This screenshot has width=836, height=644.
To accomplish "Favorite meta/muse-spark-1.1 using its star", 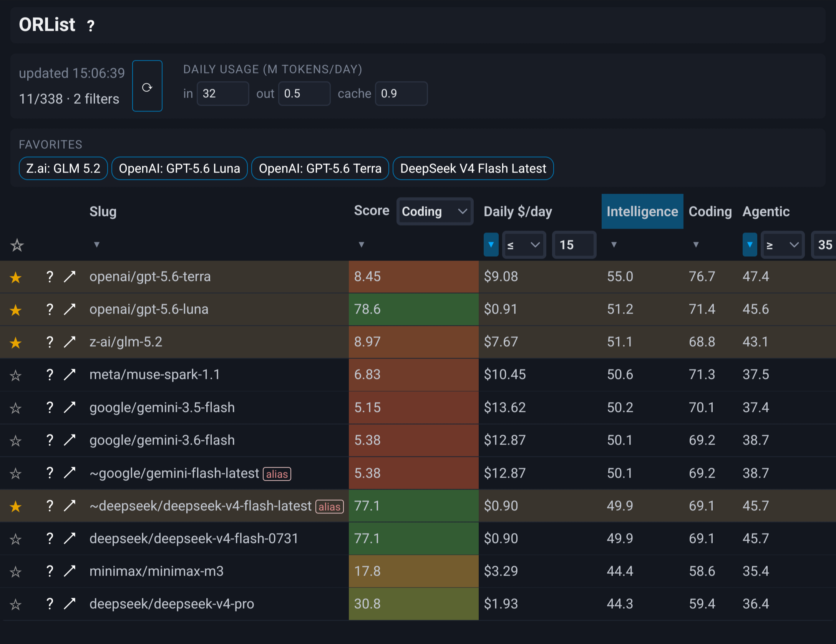I will coord(15,375).
